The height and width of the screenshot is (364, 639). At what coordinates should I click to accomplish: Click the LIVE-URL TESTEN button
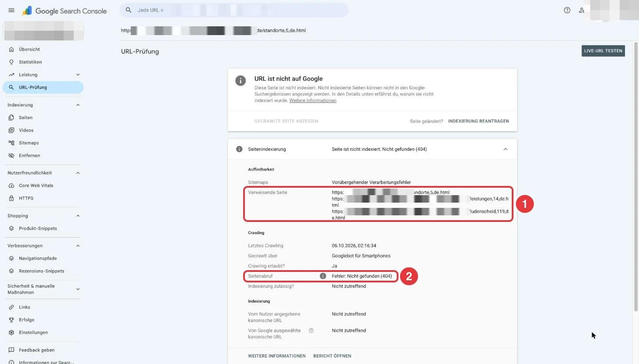tap(603, 51)
